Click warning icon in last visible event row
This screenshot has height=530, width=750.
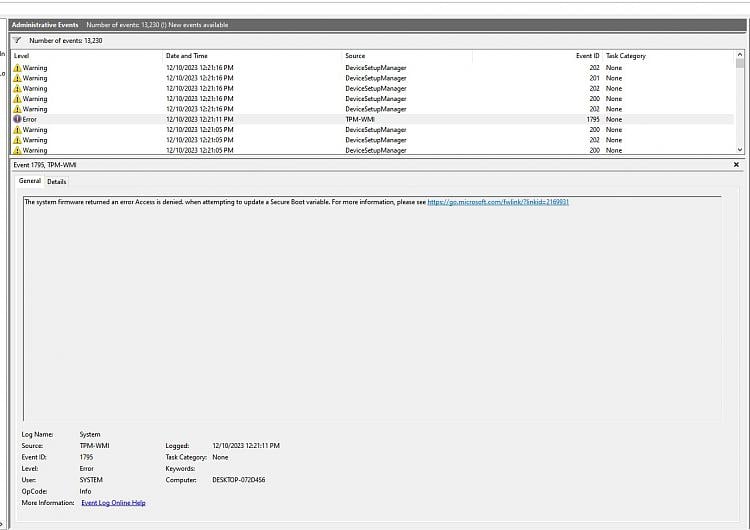pos(17,150)
